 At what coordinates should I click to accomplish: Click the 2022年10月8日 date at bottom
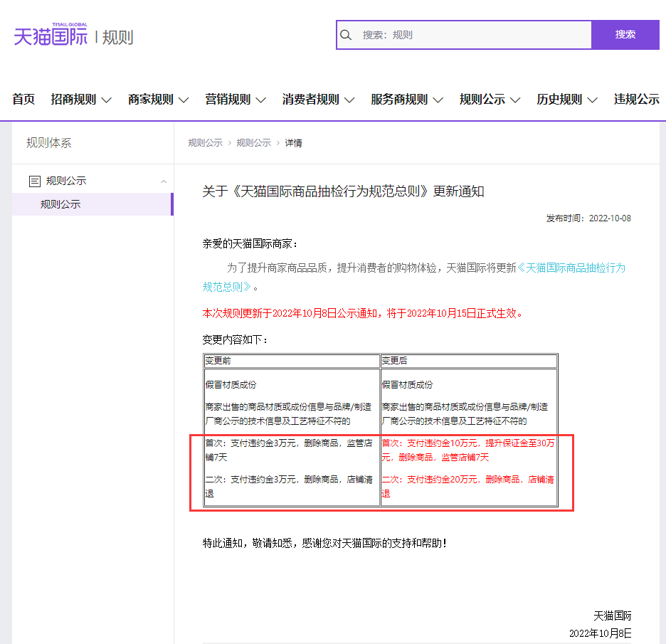point(600,633)
